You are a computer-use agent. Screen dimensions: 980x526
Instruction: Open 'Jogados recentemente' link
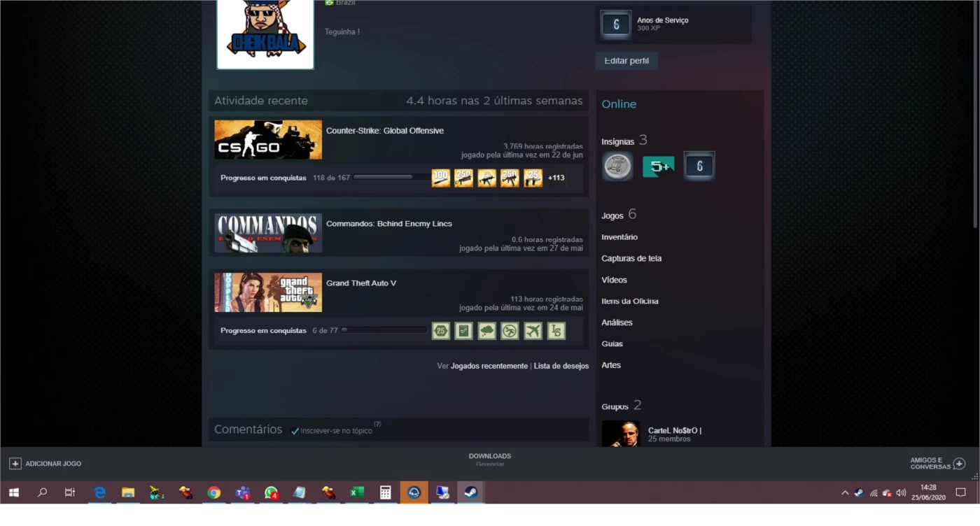[x=489, y=366]
